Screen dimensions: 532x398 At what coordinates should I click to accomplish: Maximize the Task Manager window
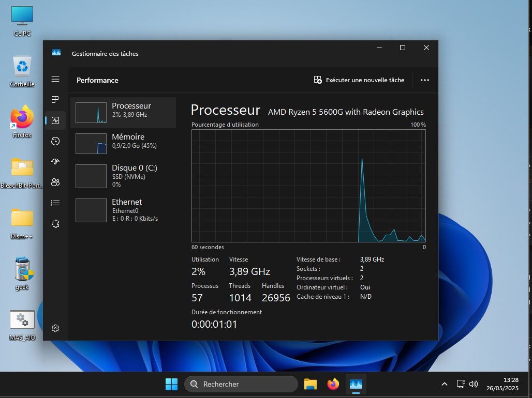(403, 48)
